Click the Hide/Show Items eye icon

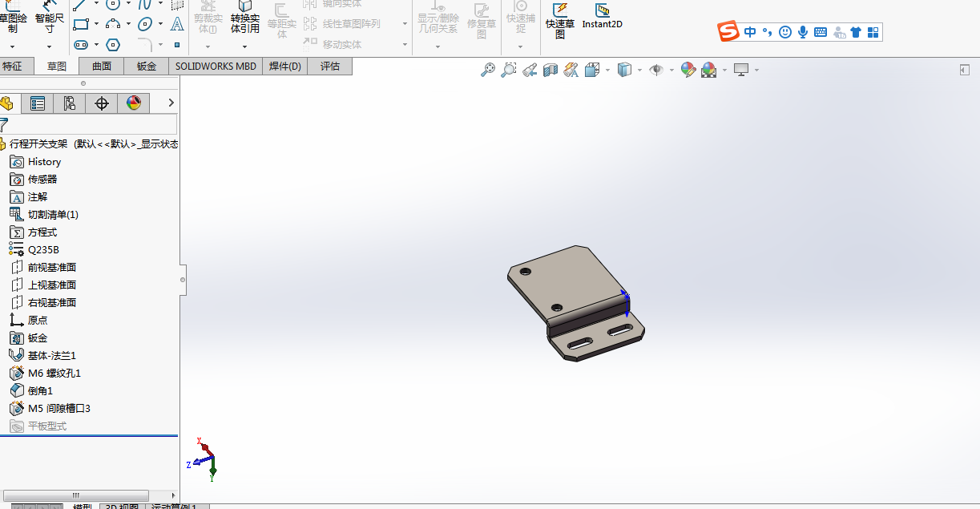[x=656, y=71]
